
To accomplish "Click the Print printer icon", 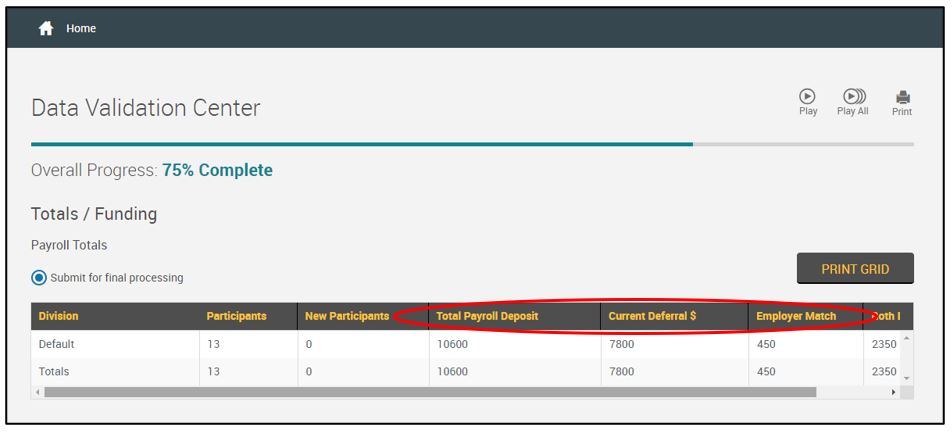I will (902, 97).
